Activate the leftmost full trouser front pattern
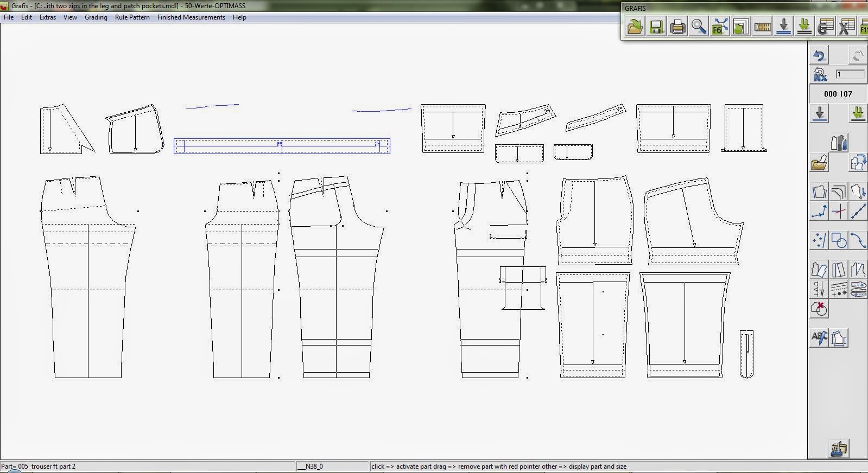868x473 pixels. 88,277
